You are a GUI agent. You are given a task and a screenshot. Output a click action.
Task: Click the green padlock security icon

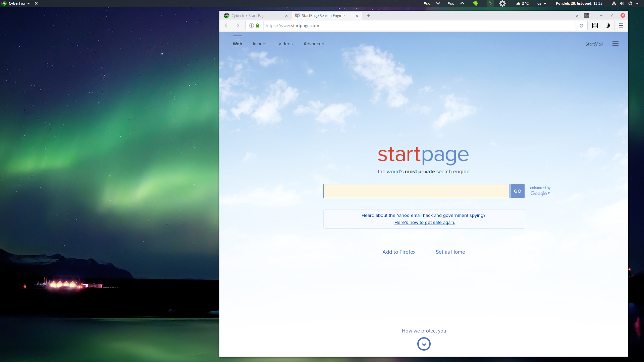coord(258,25)
